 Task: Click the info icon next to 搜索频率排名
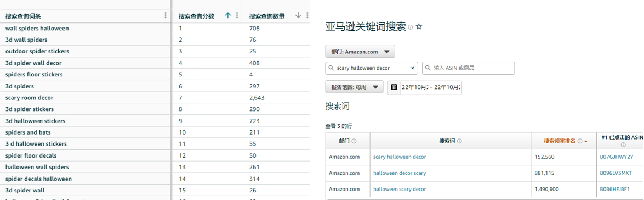pyautogui.click(x=579, y=141)
